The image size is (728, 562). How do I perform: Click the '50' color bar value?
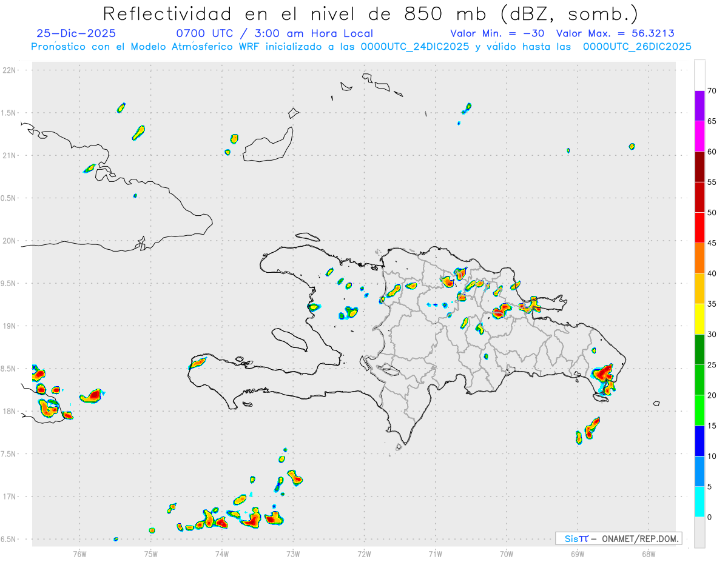coord(712,213)
